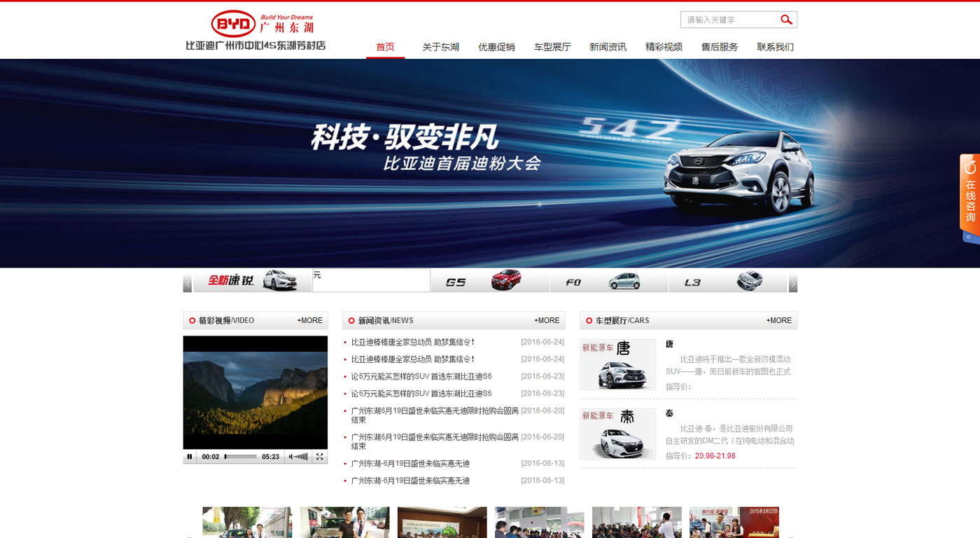Open the 联系我们 menu item
The width and height of the screenshot is (980, 538).
[775, 47]
